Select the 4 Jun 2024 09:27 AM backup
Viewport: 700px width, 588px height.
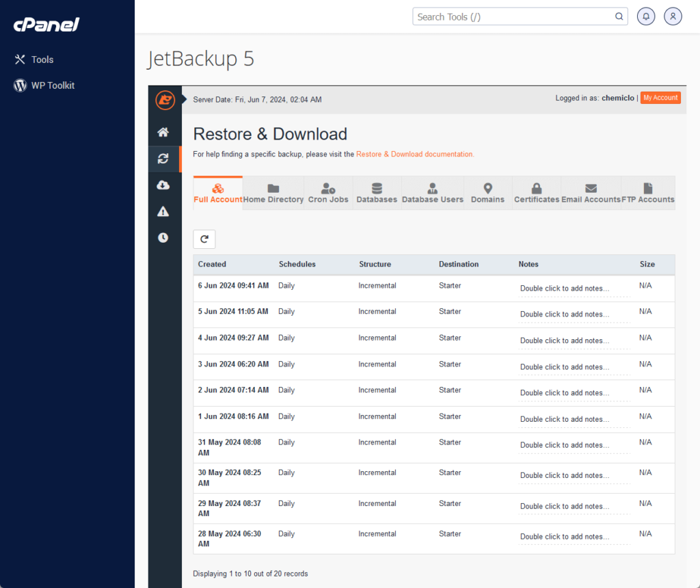(434, 340)
